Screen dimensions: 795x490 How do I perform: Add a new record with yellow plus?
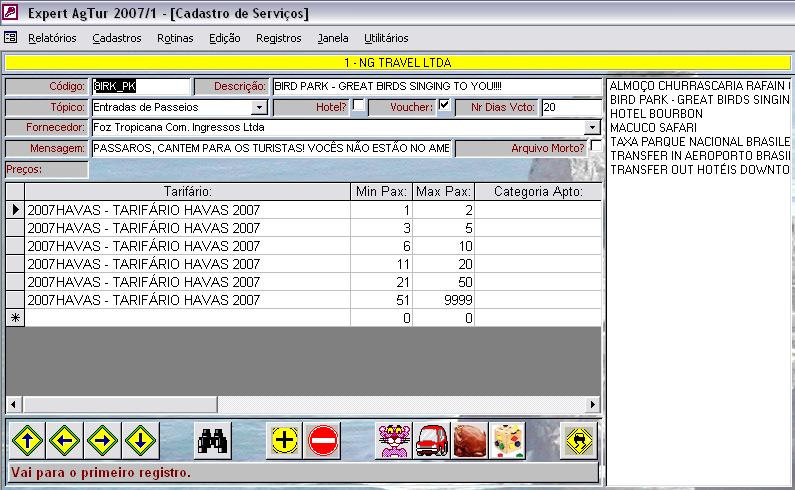[x=285, y=439]
